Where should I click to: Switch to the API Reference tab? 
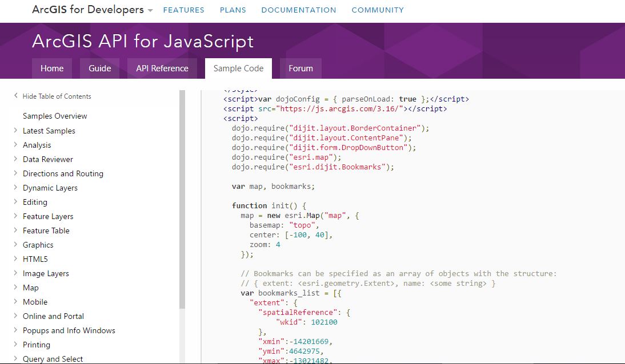pos(162,68)
